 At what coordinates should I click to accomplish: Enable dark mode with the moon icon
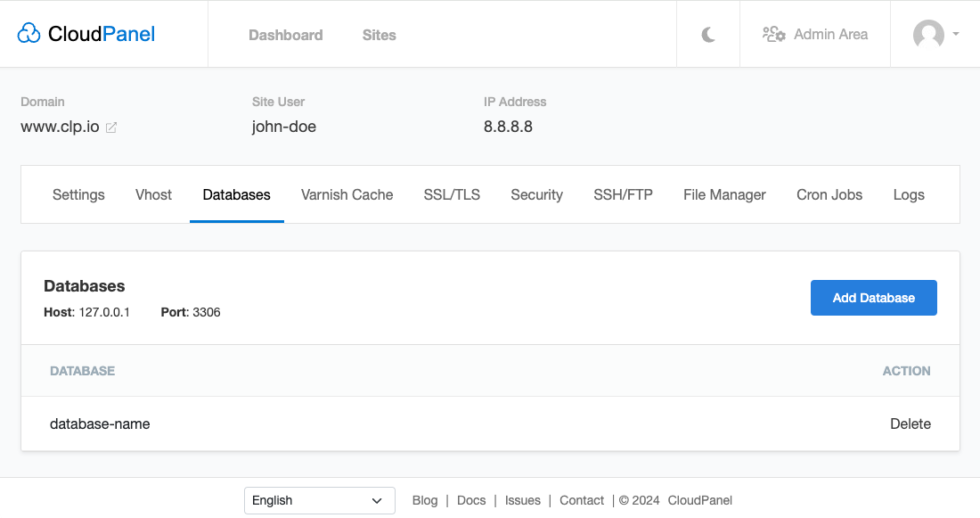(x=707, y=33)
